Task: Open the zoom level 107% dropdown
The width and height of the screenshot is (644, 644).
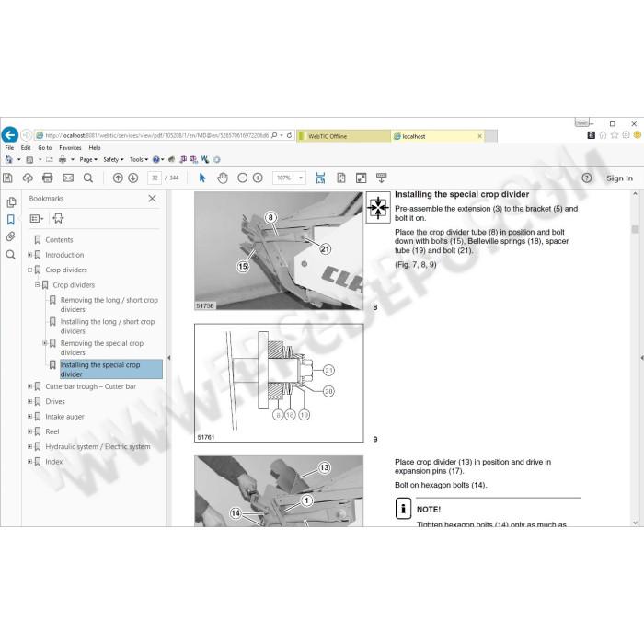Action: tap(301, 178)
